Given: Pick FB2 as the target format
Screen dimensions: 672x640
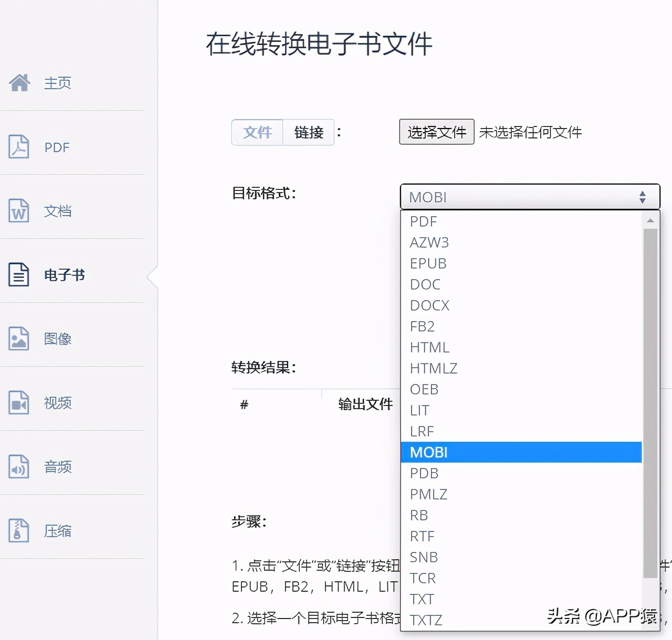Looking at the screenshot, I should click(x=422, y=326).
